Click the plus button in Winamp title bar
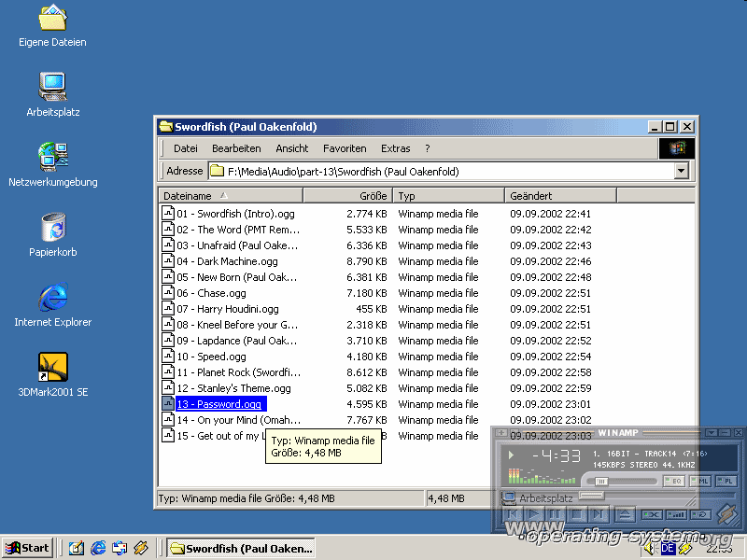This screenshot has width=747, height=560. (x=501, y=432)
